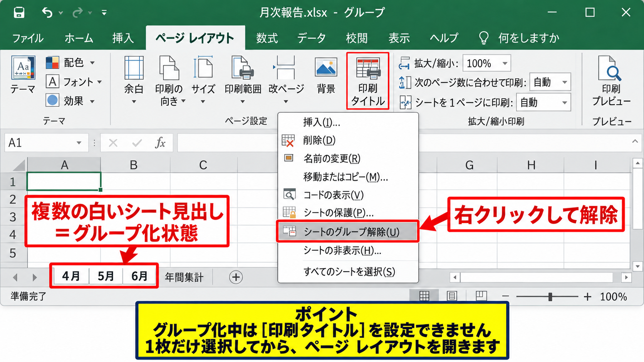Switch to Page Layout view icon

452,296
